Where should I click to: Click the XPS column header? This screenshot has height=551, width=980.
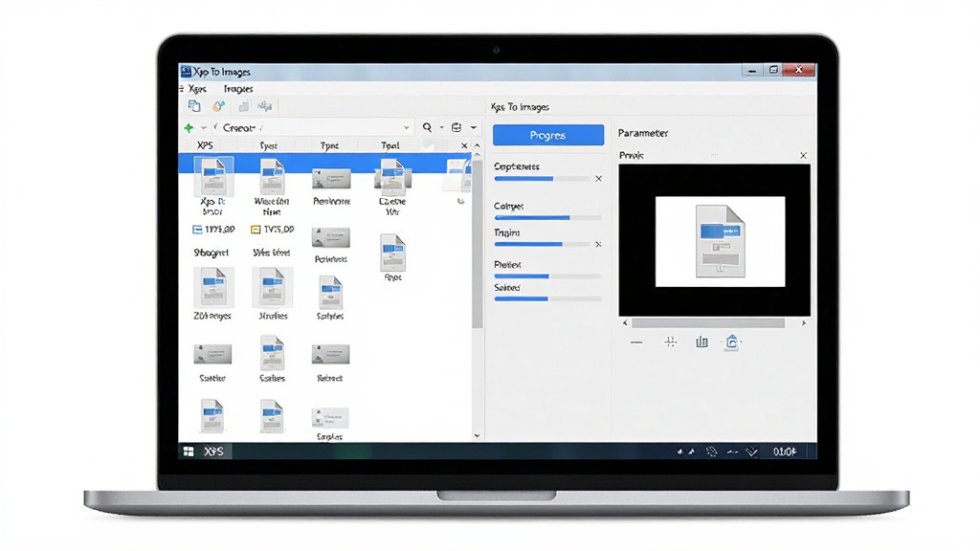point(205,145)
